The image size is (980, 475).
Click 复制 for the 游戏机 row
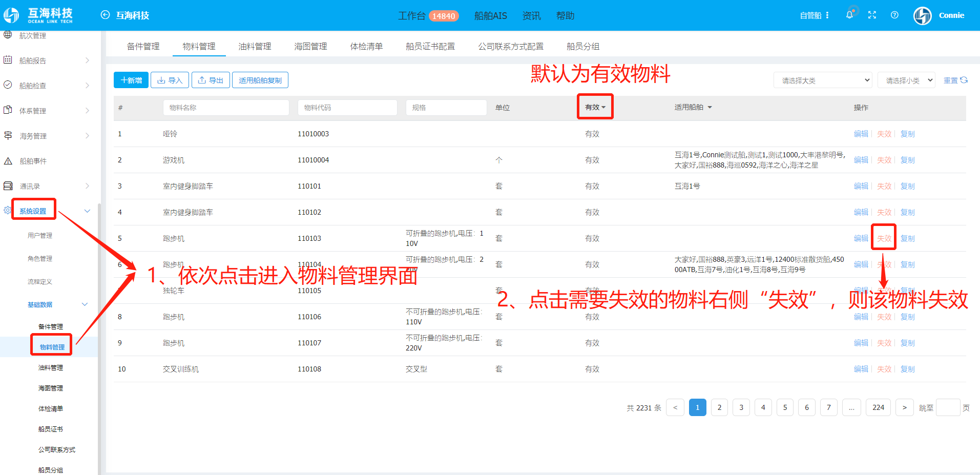[907, 160]
